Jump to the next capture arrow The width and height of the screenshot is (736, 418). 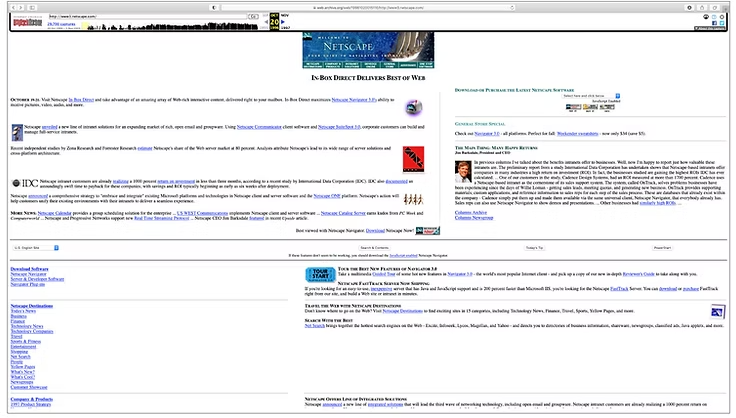point(283,22)
